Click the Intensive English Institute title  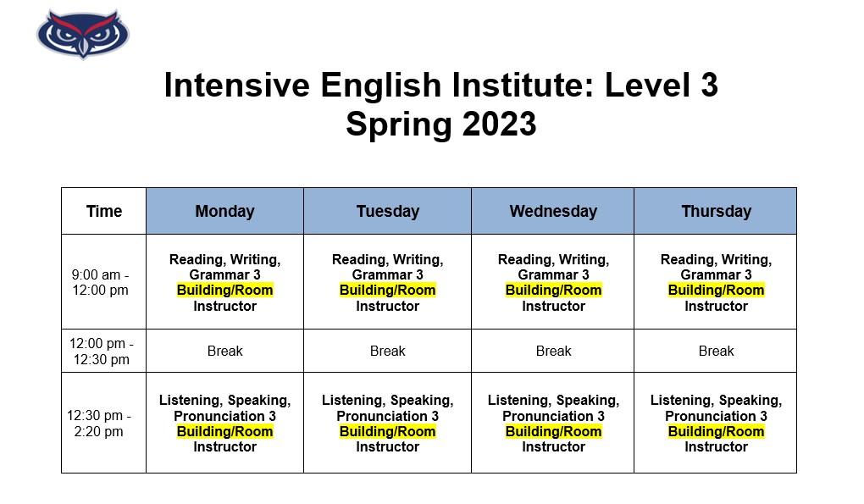pos(440,86)
